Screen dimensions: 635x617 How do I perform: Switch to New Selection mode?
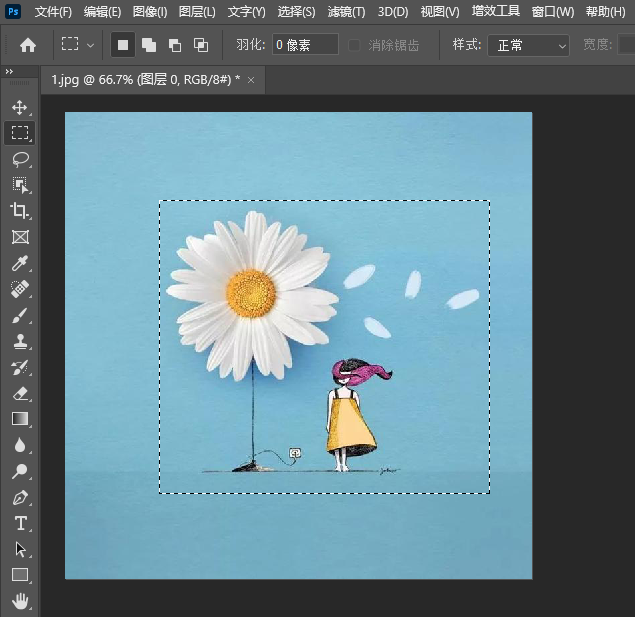[x=123, y=45]
